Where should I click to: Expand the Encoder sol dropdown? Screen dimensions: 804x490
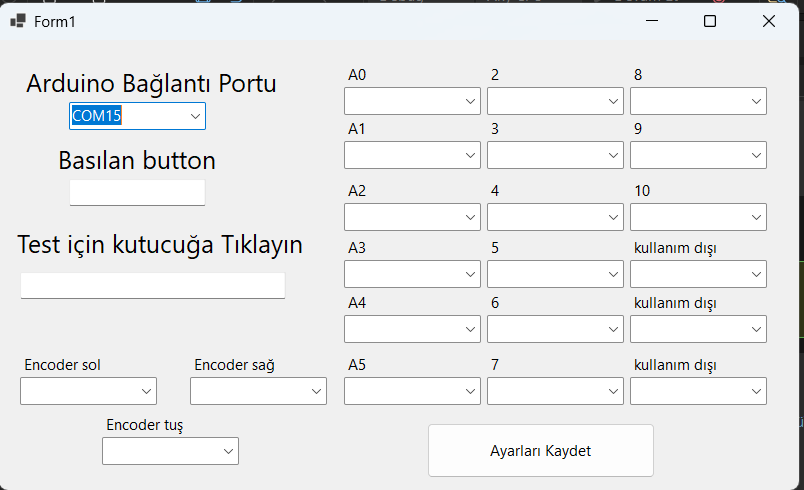[x=88, y=391]
